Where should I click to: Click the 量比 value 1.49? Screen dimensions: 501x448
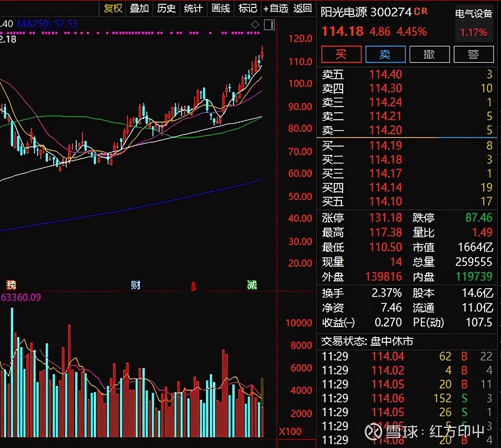click(x=482, y=232)
